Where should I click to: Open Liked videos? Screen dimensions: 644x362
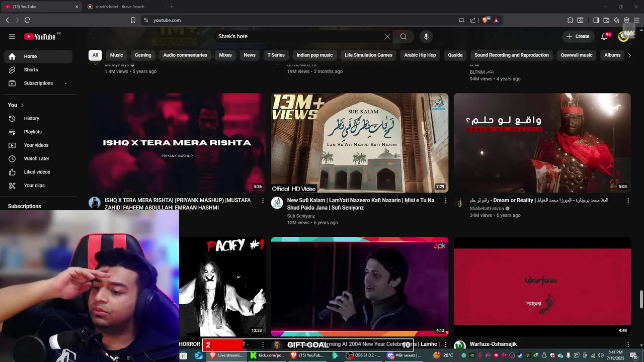coord(38,172)
